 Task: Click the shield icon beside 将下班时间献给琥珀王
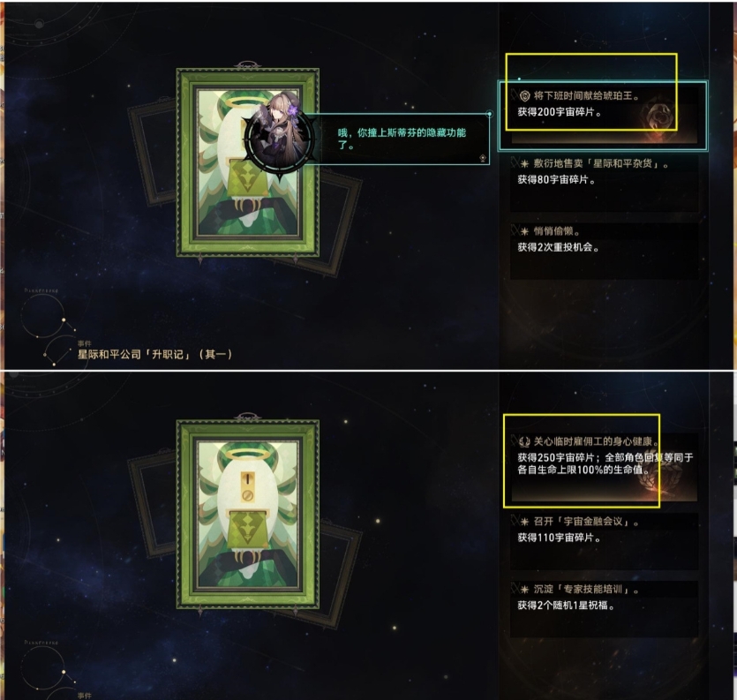[524, 96]
